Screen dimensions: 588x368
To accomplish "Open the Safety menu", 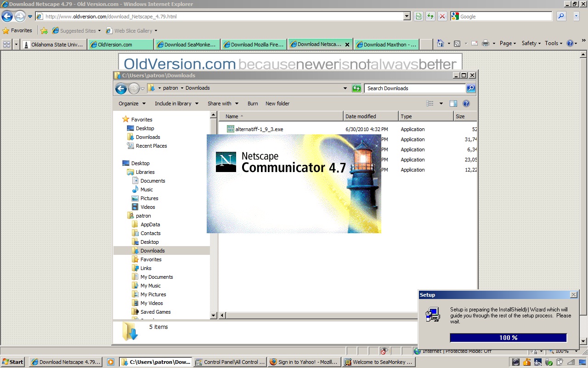I will [531, 43].
